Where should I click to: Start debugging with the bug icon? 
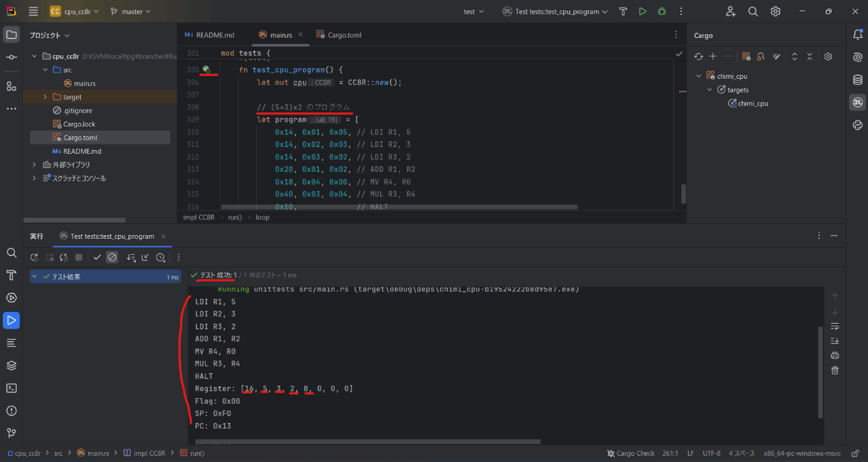click(661, 11)
